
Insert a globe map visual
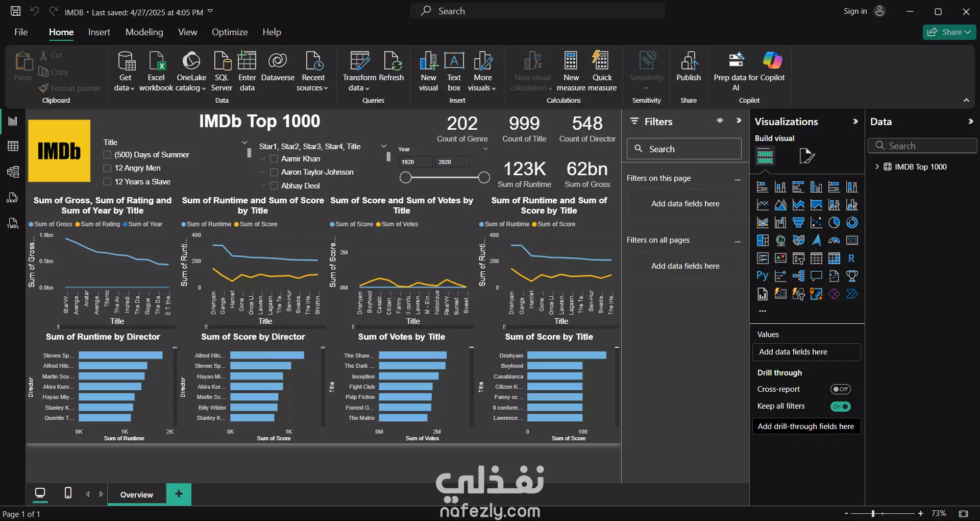point(780,241)
